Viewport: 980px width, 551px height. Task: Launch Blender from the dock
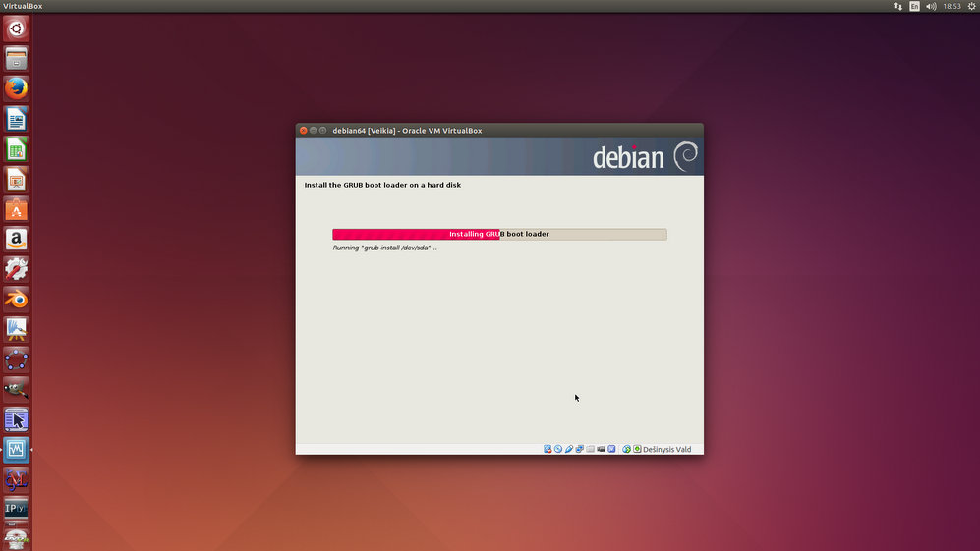click(x=16, y=300)
